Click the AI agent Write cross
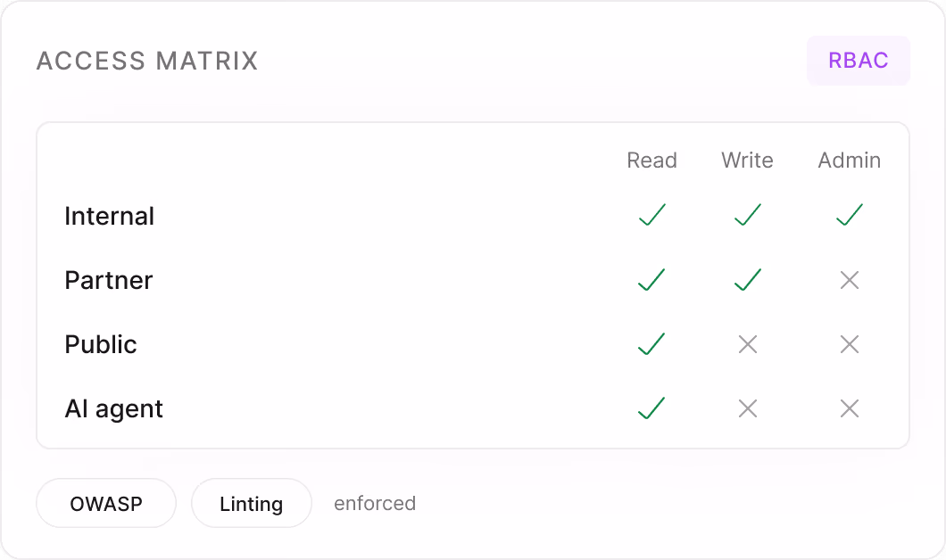946x560 pixels. 748,408
